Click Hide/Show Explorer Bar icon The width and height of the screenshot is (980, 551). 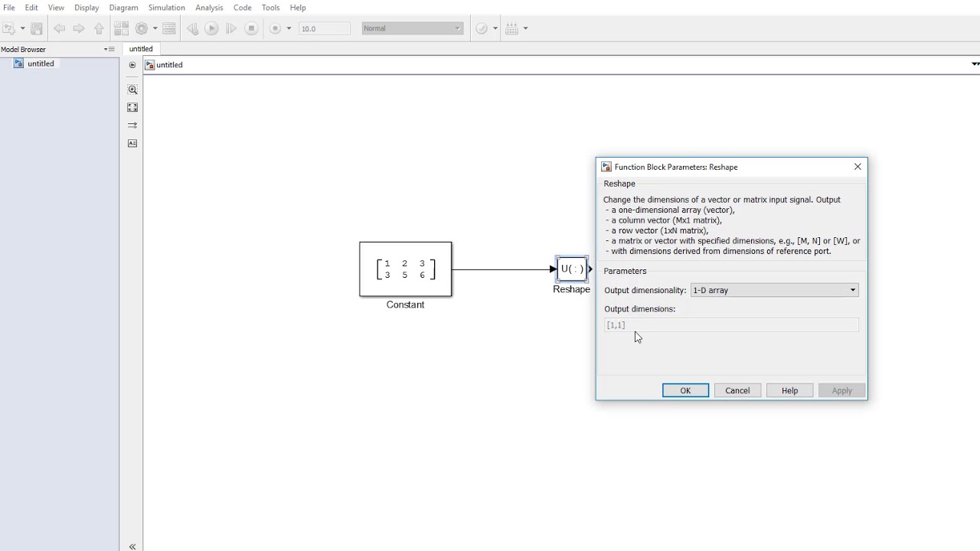(132, 65)
